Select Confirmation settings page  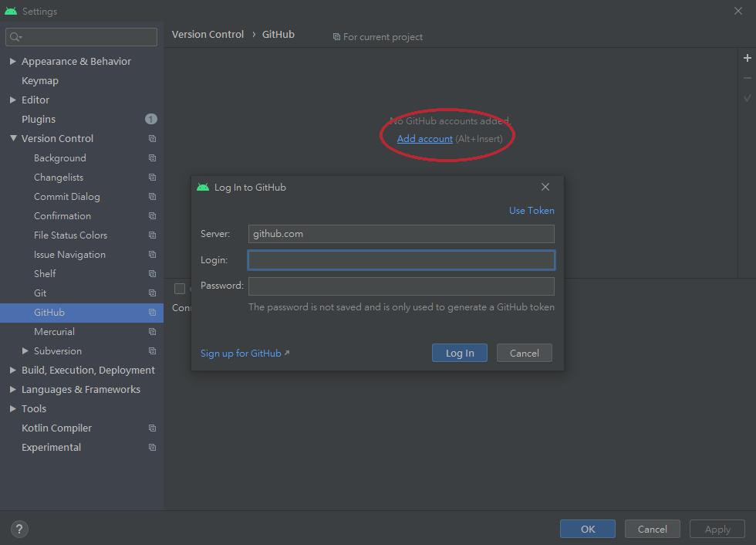(x=62, y=215)
